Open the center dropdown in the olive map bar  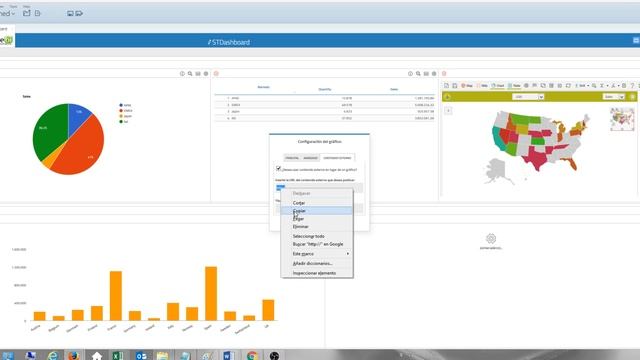point(528,97)
